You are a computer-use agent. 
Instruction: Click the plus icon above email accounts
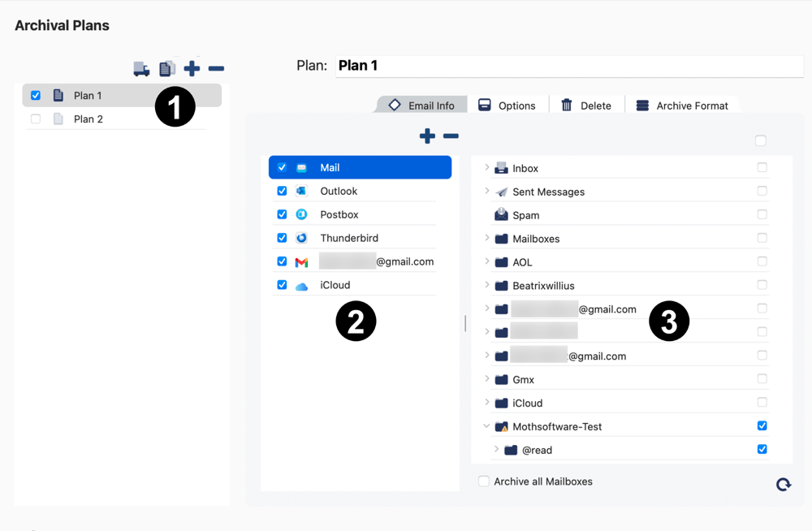[x=427, y=136]
